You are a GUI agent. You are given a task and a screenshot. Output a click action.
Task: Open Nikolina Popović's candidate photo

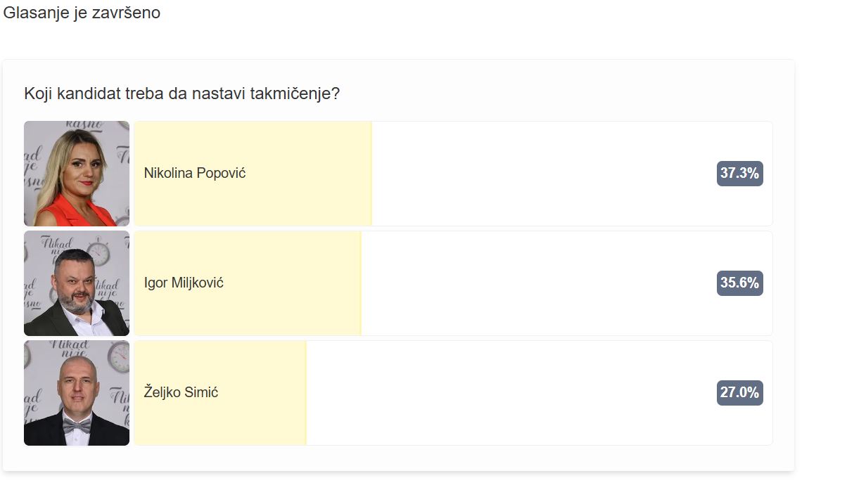tap(77, 174)
